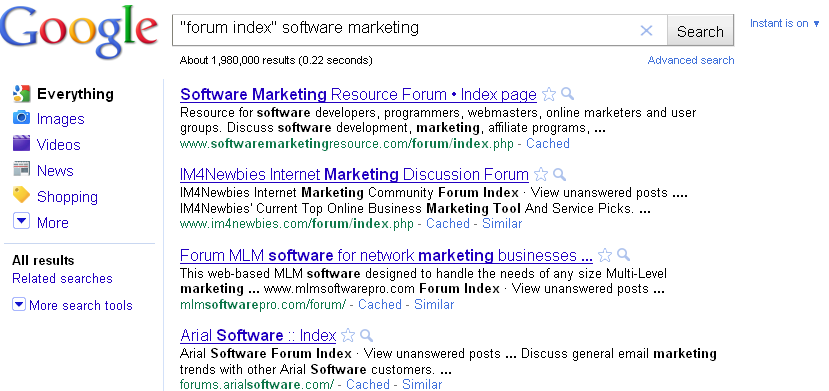Click the Shopping tag icon

click(21, 196)
